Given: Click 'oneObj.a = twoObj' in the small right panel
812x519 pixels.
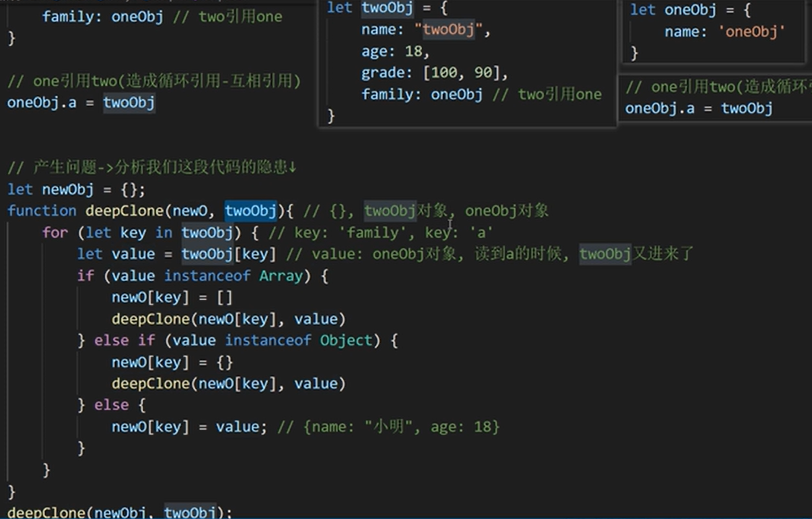Looking at the screenshot, I should [699, 108].
